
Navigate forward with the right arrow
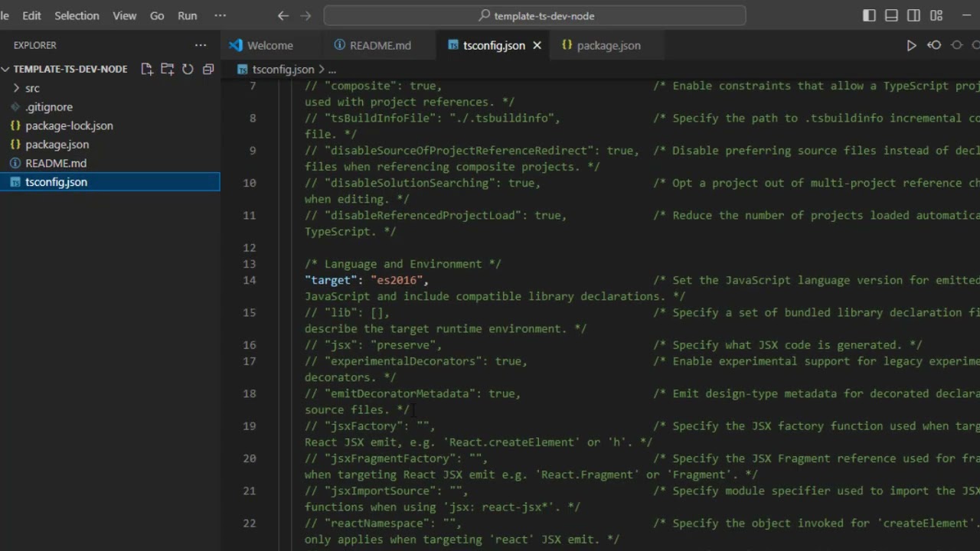pyautogui.click(x=305, y=15)
